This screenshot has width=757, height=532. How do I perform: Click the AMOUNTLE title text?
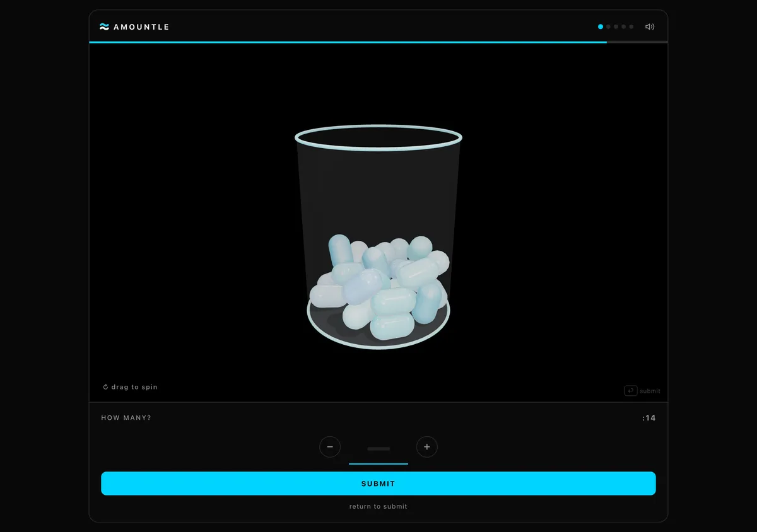[x=141, y=27]
